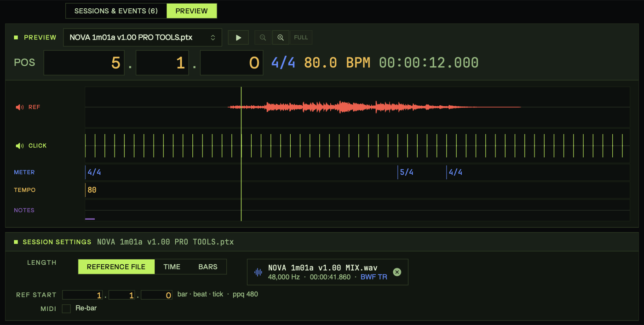Click the 5/4 meter marker
644x325 pixels.
coord(406,172)
